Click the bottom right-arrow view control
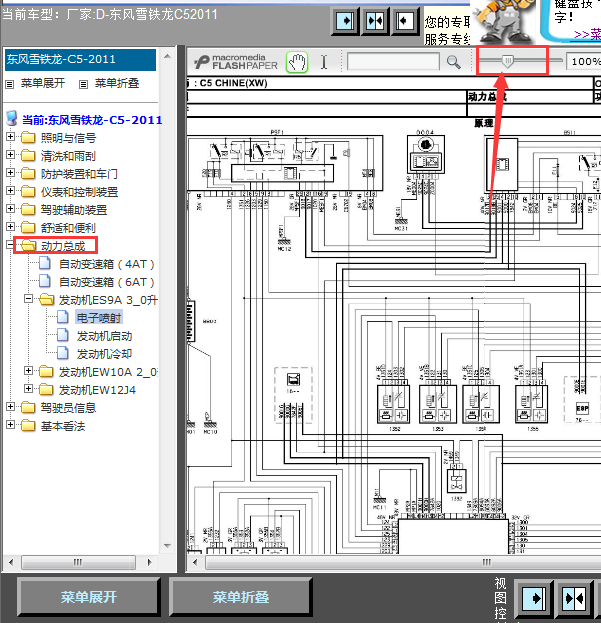 click(534, 598)
